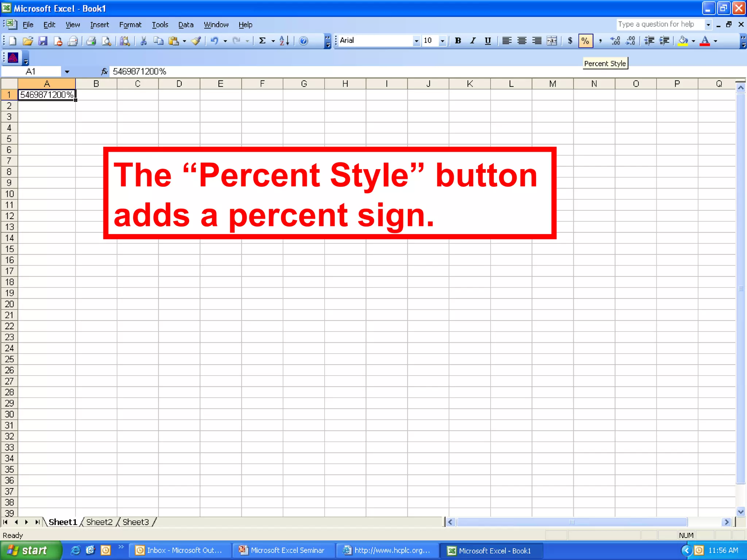
Task: Click the Permission icon with red stop mark
Action: (x=58, y=41)
